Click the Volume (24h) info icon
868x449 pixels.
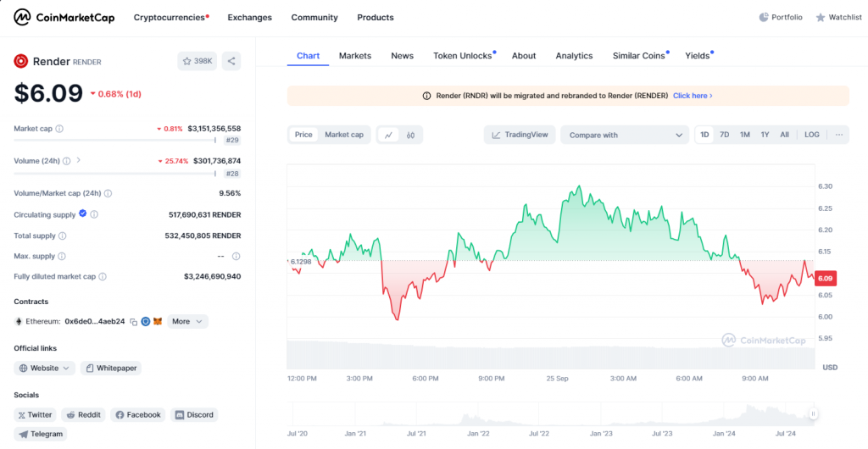click(66, 161)
